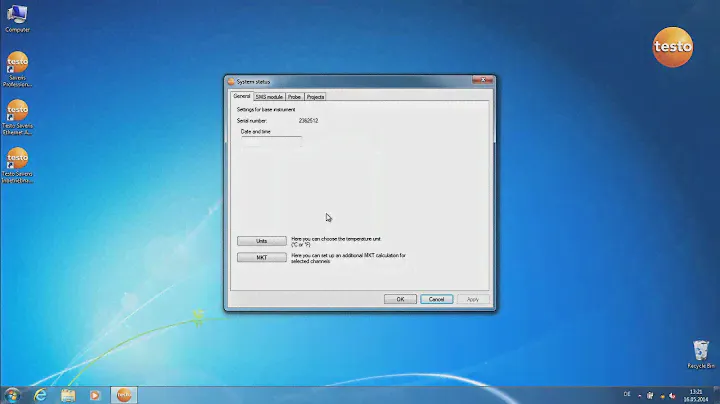Open the Recycle Bin icon
Screen dimensions: 720x404
pos(700,352)
